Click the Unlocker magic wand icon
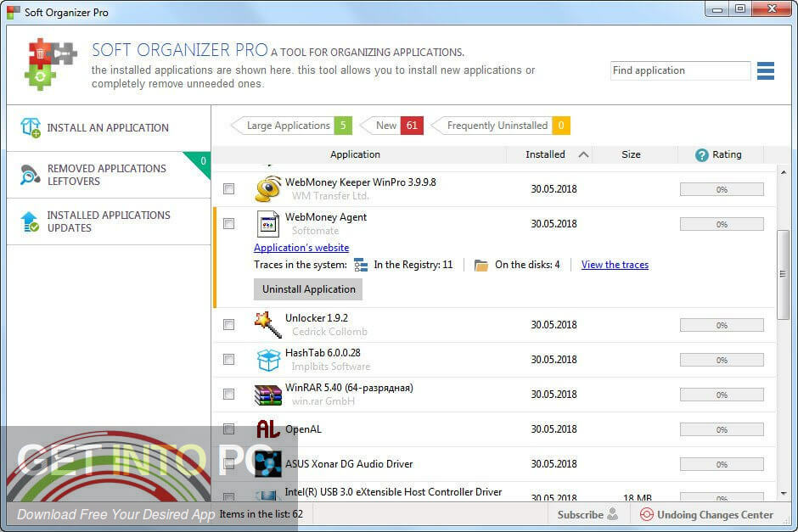This screenshot has height=532, width=798. (x=268, y=325)
